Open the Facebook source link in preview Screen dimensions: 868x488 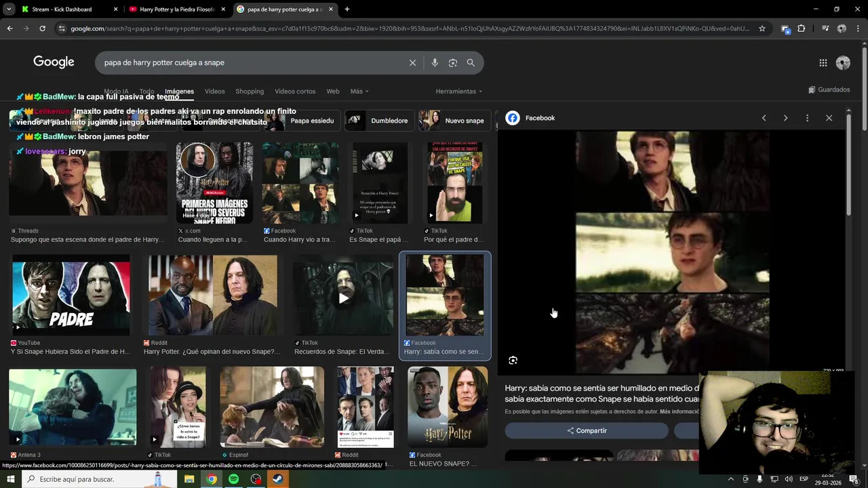pos(530,118)
